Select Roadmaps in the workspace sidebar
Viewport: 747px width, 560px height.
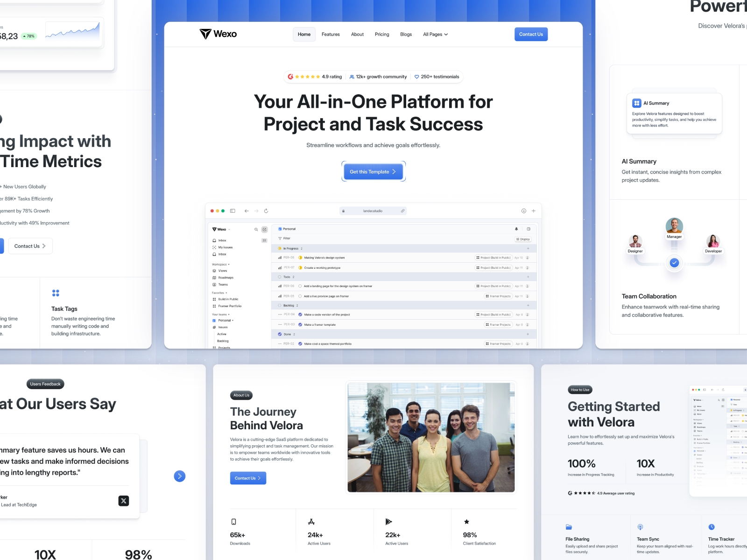[226, 278]
